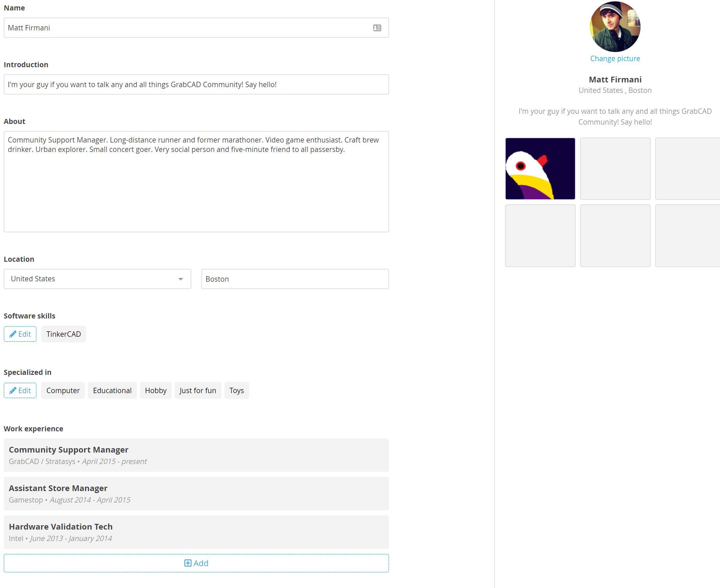Viewport: 720px width, 588px height.
Task: Click the Introduction text field
Action: click(196, 84)
